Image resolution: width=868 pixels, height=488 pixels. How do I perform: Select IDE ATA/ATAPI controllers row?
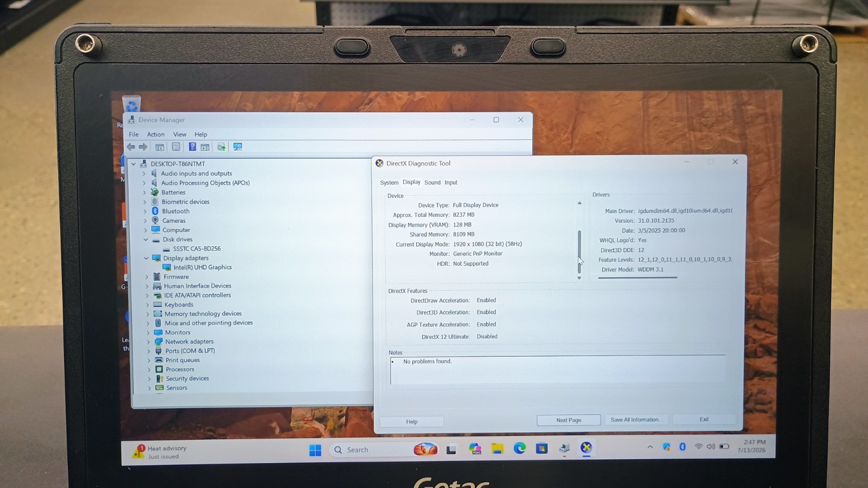(x=197, y=296)
